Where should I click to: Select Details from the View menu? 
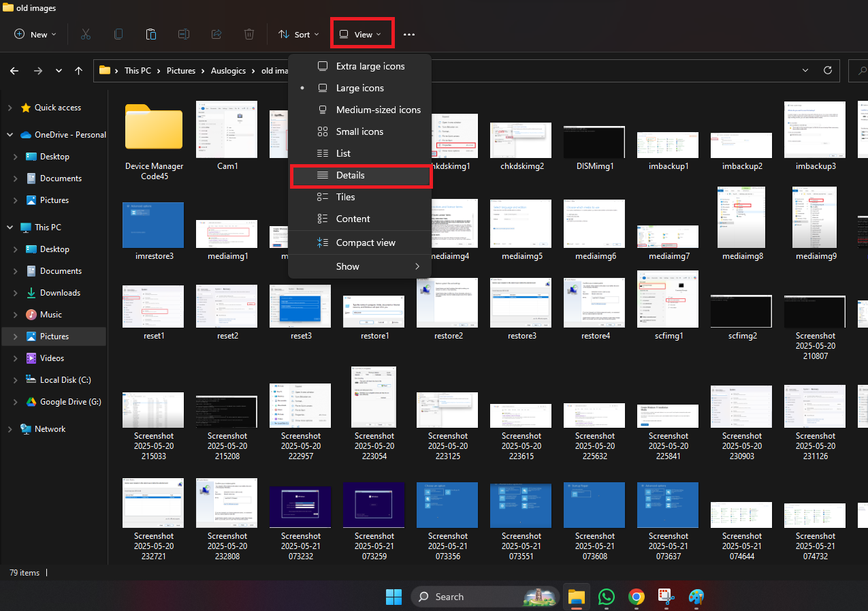pos(350,175)
